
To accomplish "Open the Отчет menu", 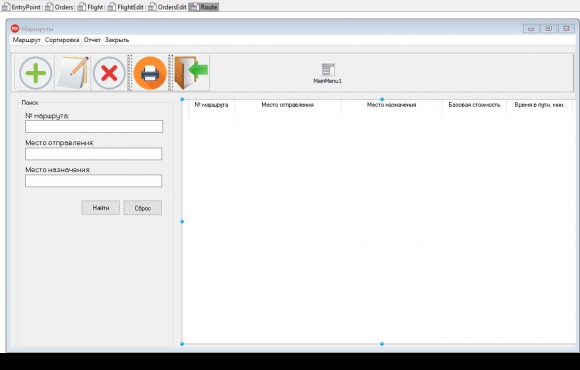I will [92, 40].
